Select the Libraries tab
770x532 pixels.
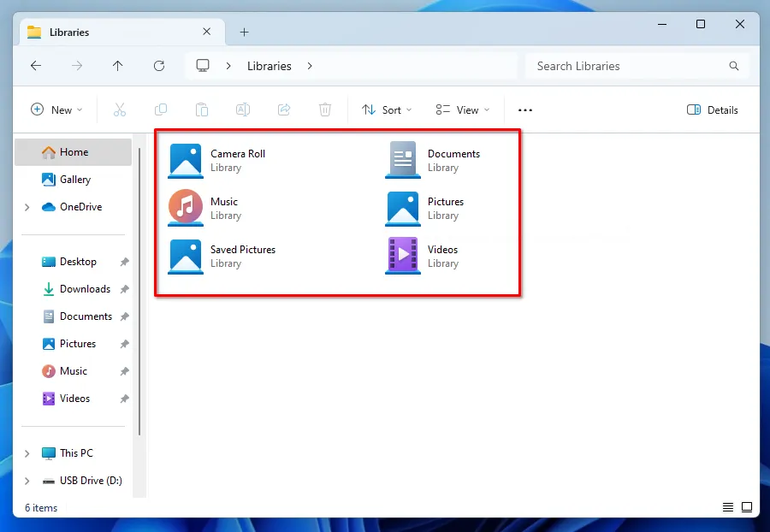pos(111,32)
